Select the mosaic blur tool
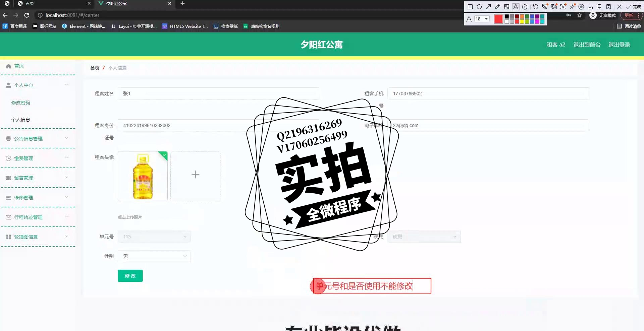 coord(506,7)
